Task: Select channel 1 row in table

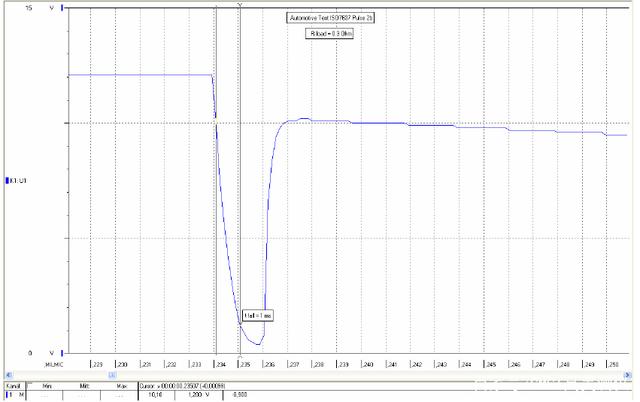Action: (15, 395)
